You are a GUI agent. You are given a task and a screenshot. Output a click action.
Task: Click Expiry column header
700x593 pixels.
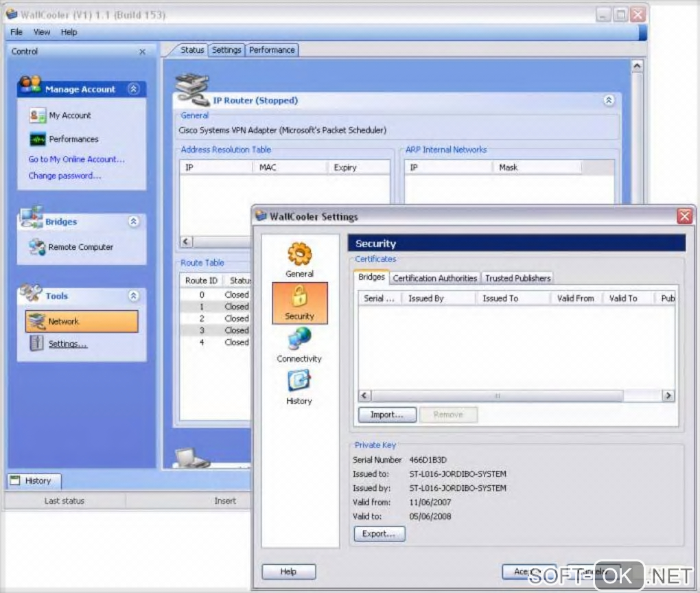(359, 167)
